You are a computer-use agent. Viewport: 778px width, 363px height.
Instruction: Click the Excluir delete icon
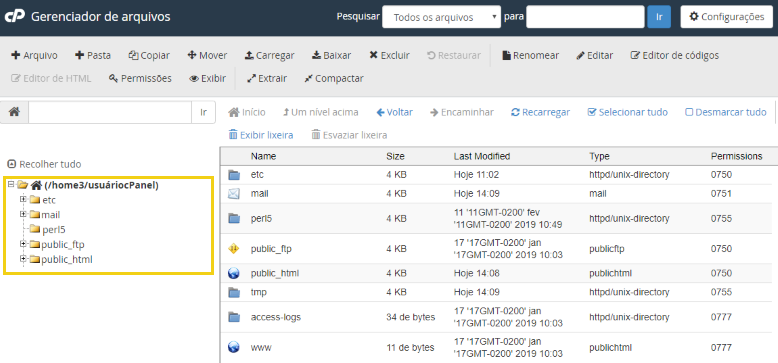pyautogui.click(x=373, y=56)
